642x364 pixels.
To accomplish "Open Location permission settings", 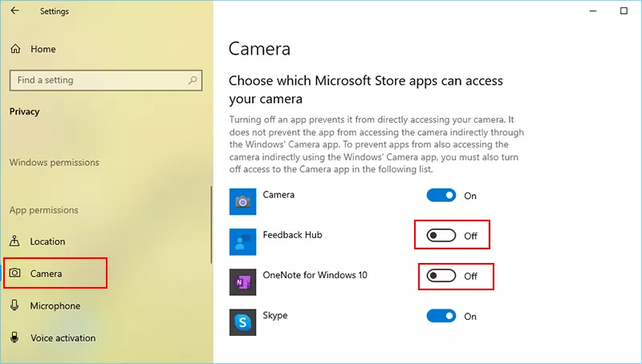I will point(47,241).
